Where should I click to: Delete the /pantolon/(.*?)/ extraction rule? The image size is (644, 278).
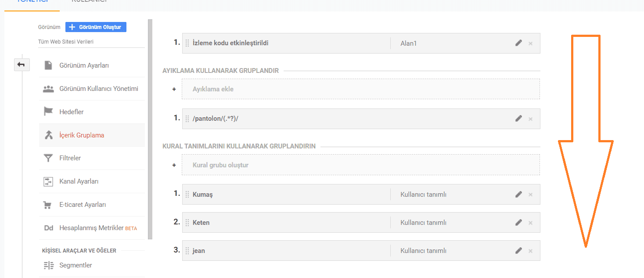click(530, 119)
